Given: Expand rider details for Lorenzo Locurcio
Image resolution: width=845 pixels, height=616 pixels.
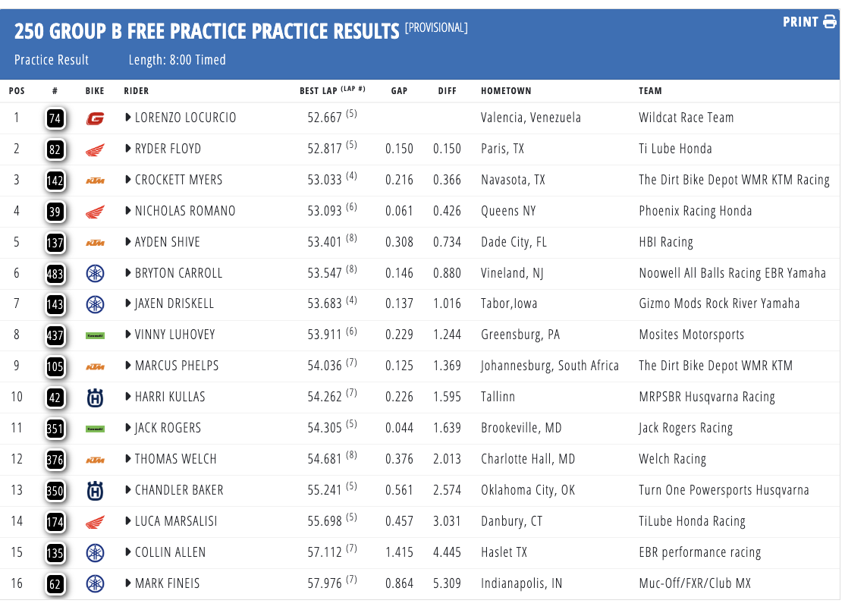Looking at the screenshot, I should click(x=128, y=118).
